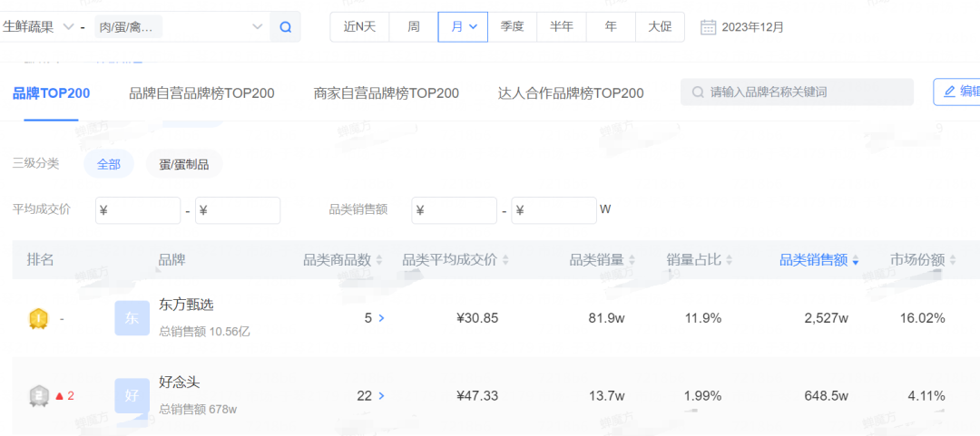Switch time range to 周

click(414, 27)
